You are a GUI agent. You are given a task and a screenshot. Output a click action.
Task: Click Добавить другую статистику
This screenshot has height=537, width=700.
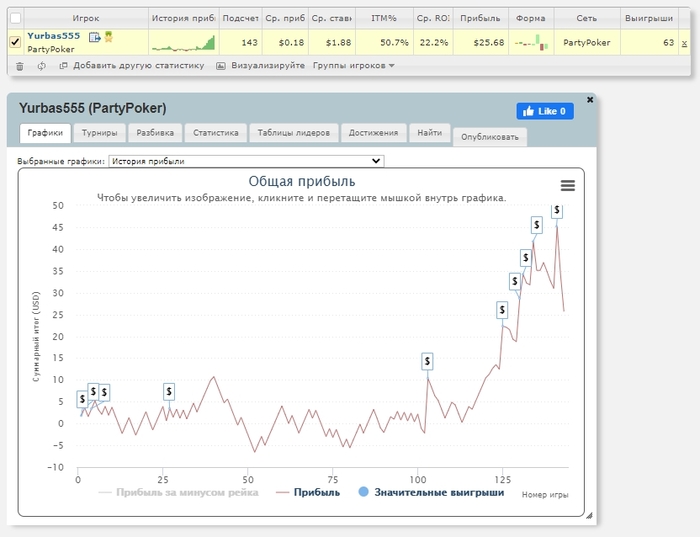click(x=138, y=66)
